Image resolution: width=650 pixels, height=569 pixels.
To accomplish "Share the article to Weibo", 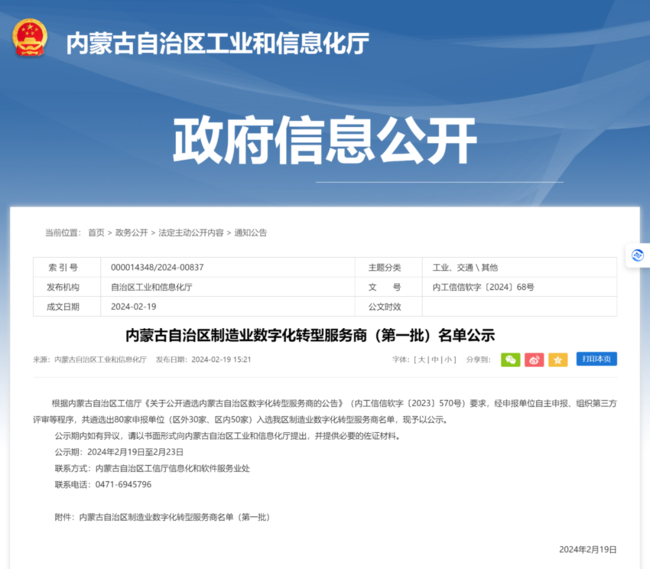I will point(535,359).
